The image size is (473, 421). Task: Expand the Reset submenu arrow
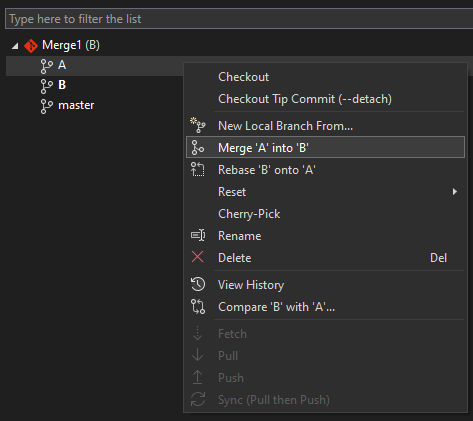(455, 192)
